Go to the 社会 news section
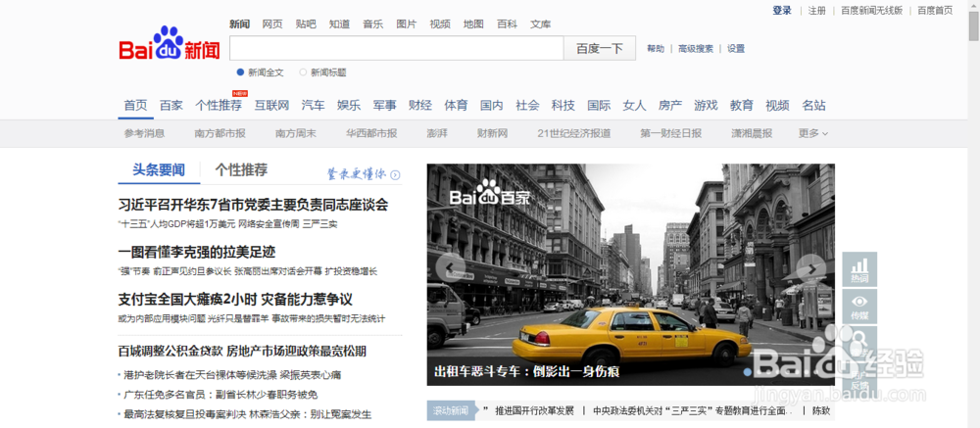Screen dimensions: 980x428 click(x=527, y=106)
